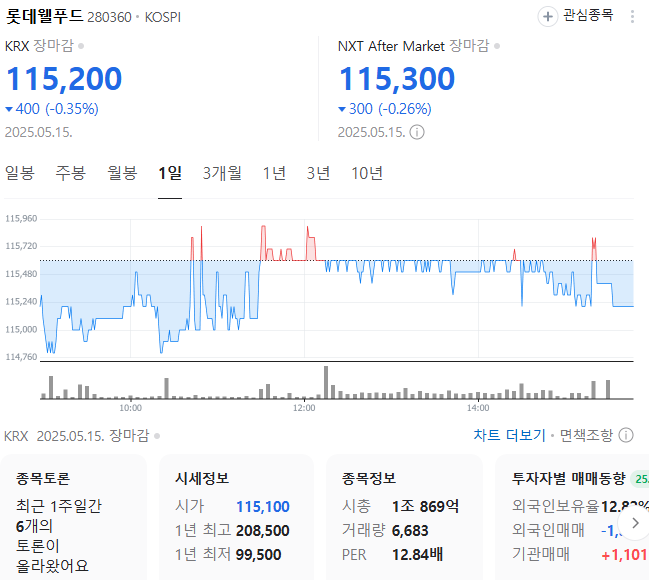Select the 1년 chart range tab
Screen dimensions: 649x580
click(x=274, y=173)
